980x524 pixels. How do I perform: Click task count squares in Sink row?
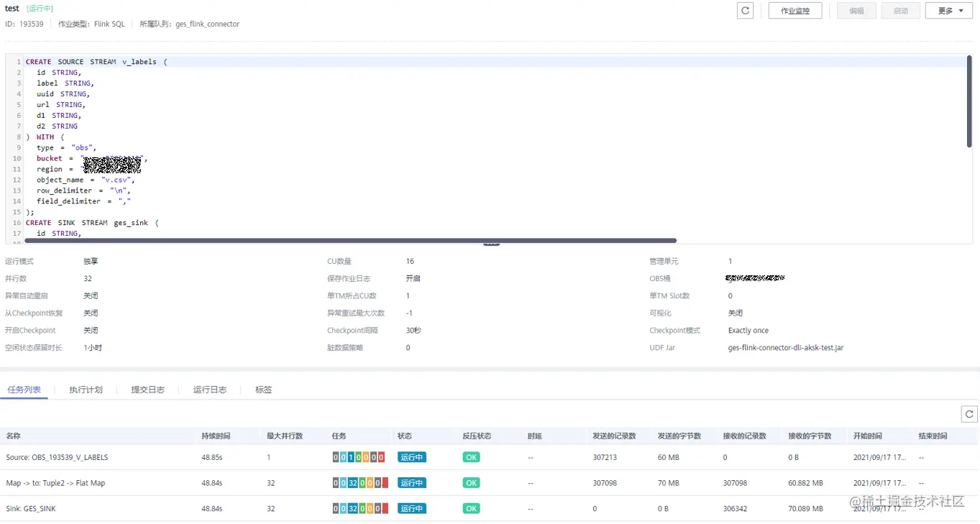[360, 509]
